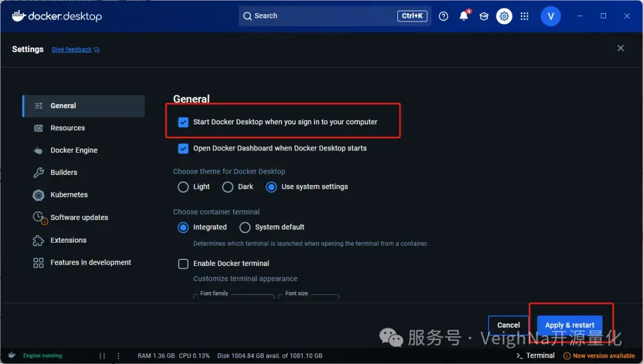
Task: Pause the Docker engine using the pause icon
Action: [102, 355]
